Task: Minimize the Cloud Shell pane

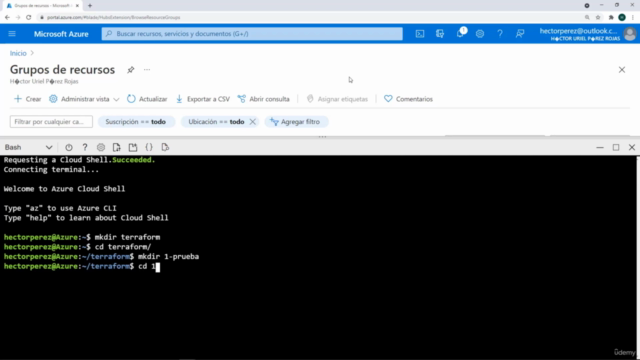Action: [600, 147]
